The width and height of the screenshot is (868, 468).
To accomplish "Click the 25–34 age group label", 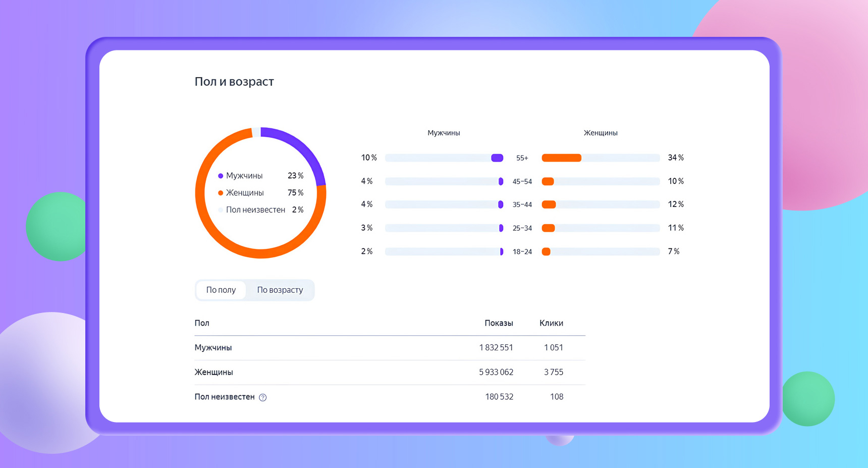I will pyautogui.click(x=522, y=228).
